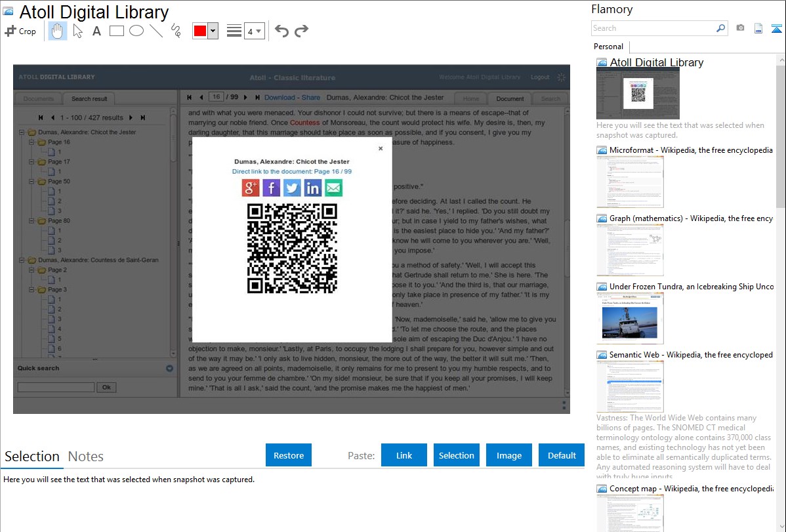Select the text annotation tool
The width and height of the screenshot is (786, 532).
pos(96,31)
